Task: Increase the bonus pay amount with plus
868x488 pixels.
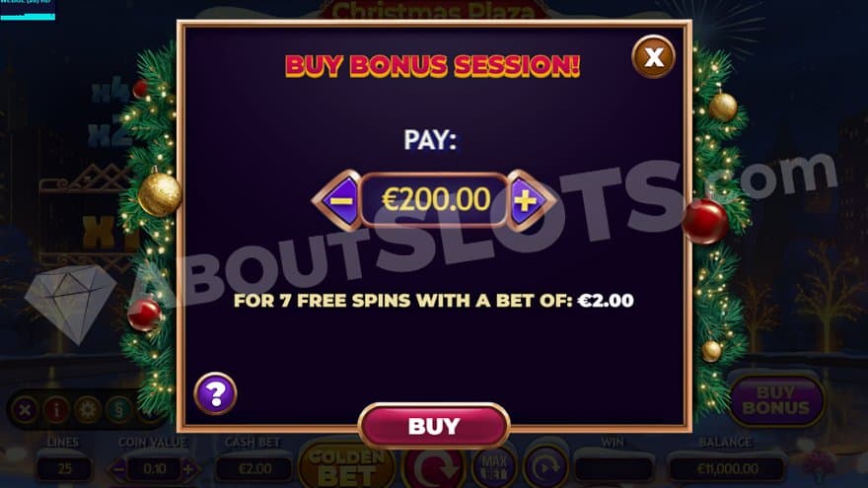Action: pyautogui.click(x=528, y=200)
